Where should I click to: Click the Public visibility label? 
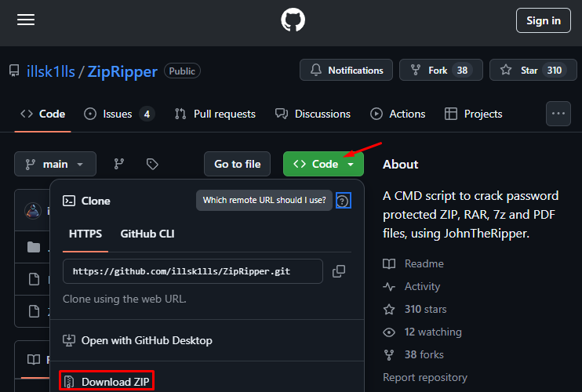coord(182,71)
